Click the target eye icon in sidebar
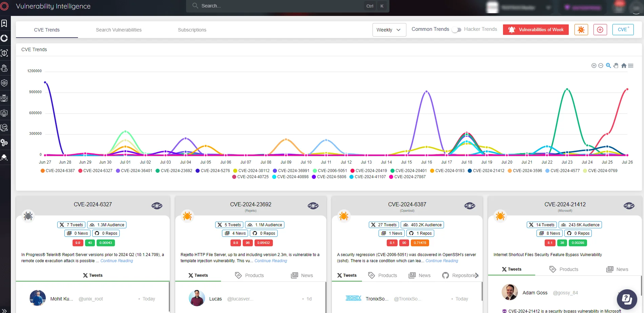This screenshot has height=313, width=644. tap(4, 83)
